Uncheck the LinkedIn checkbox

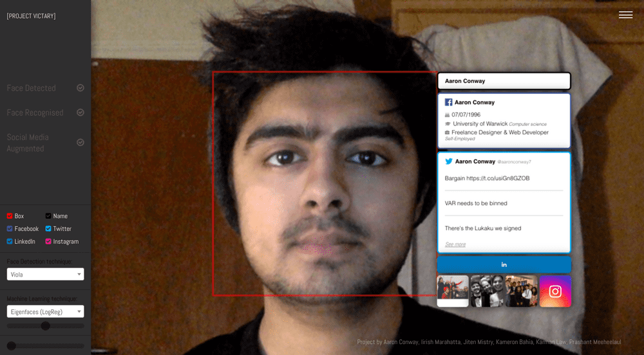(10, 241)
